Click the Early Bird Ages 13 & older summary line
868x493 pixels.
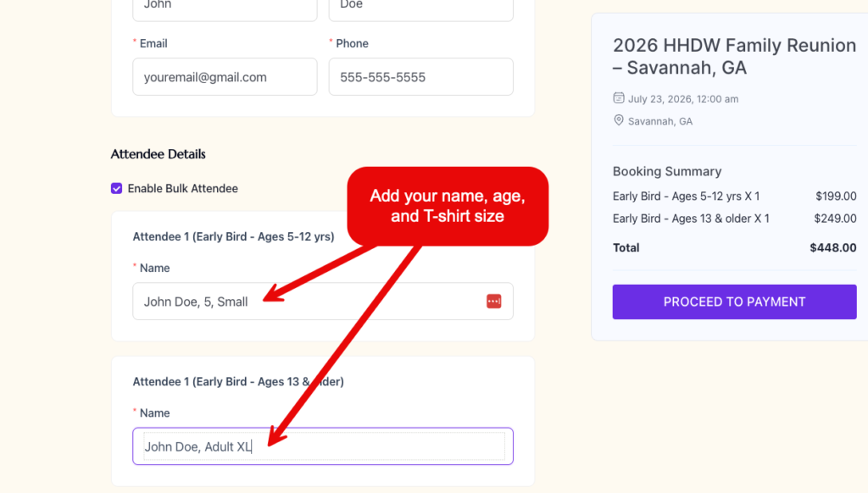pos(691,219)
